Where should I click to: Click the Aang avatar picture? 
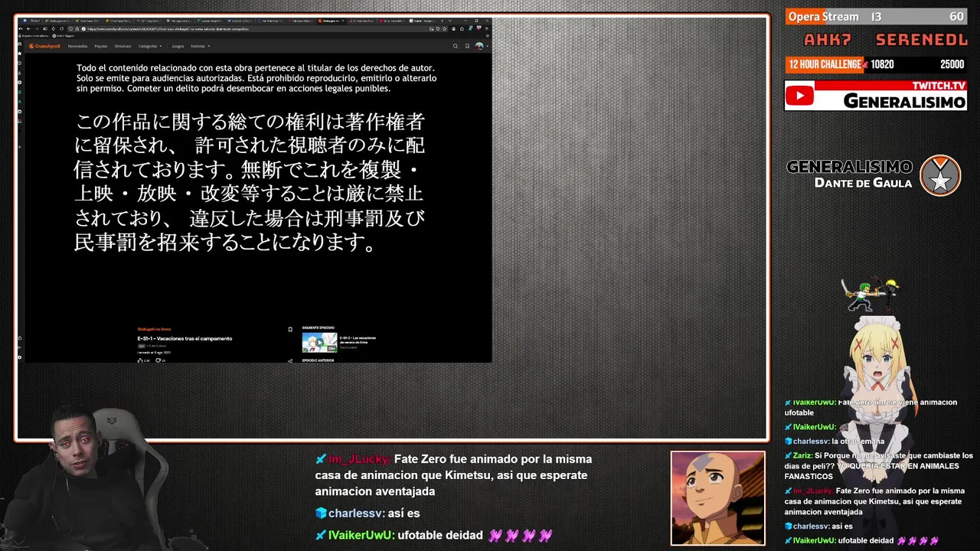[x=717, y=498]
